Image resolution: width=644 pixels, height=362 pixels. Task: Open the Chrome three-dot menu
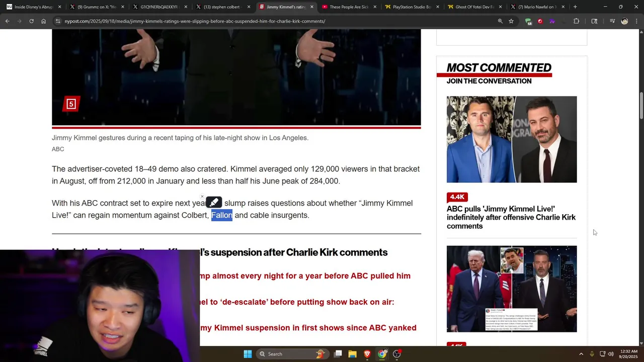click(x=636, y=21)
